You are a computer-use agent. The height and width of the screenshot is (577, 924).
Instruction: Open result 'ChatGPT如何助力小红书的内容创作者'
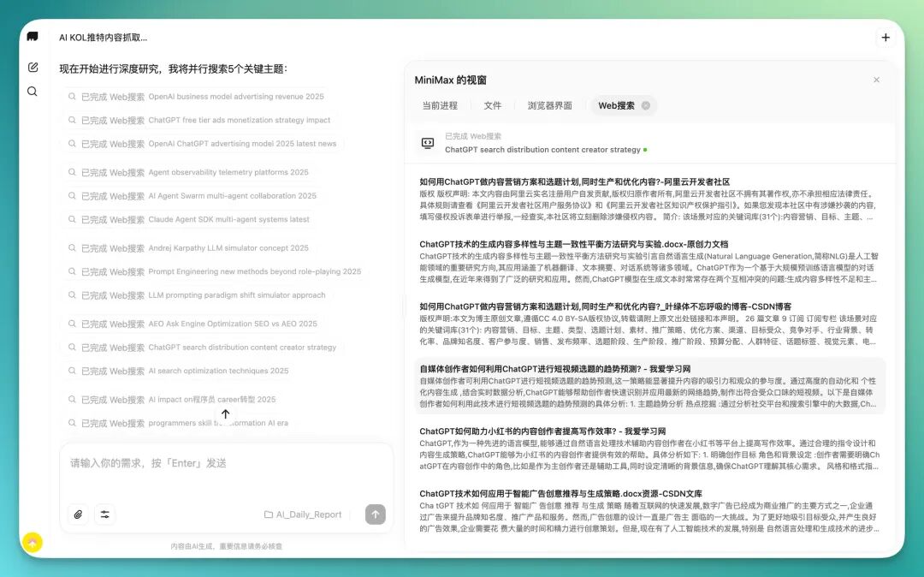tap(542, 431)
